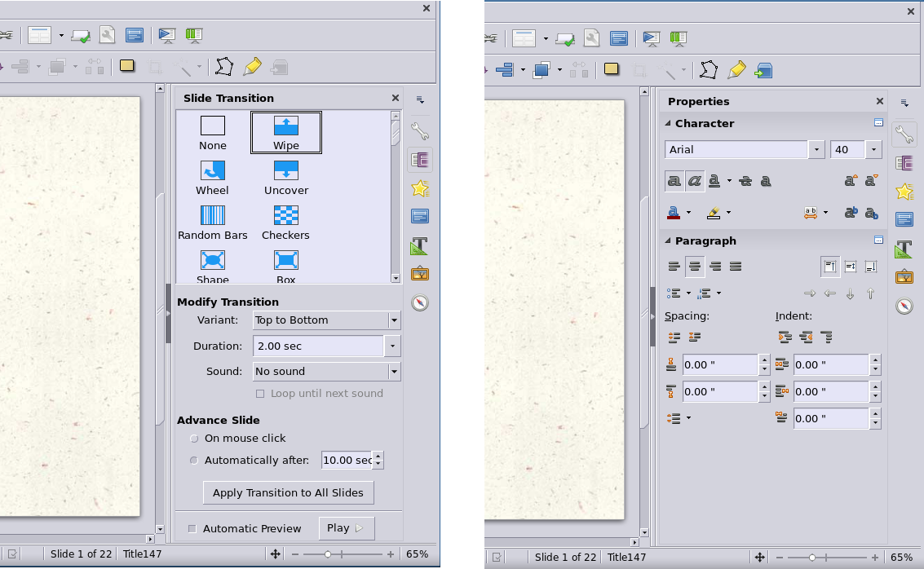Click zoom in plus in right status bar
The image size is (924, 569).
(x=875, y=558)
